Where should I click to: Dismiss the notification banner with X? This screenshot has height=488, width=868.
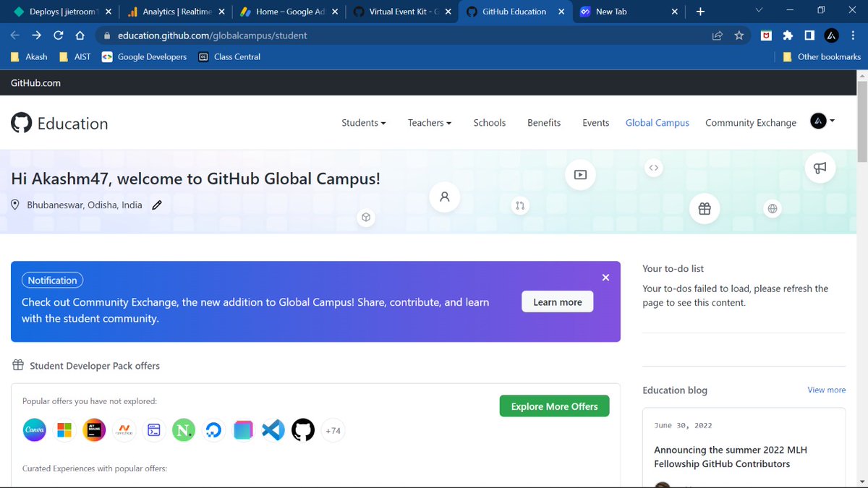point(605,278)
